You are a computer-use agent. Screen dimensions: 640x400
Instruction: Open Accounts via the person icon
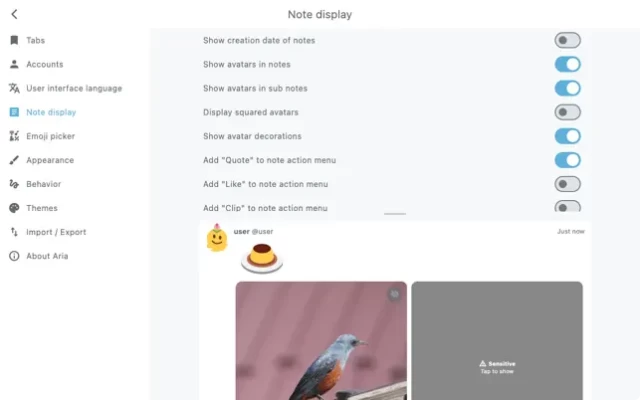click(14, 64)
